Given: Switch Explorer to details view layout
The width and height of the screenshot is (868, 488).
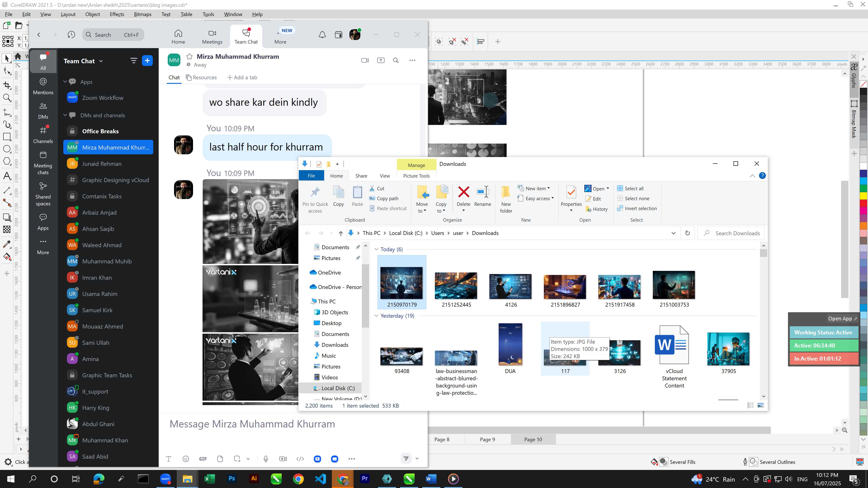Looking at the screenshot, I should click(750, 406).
